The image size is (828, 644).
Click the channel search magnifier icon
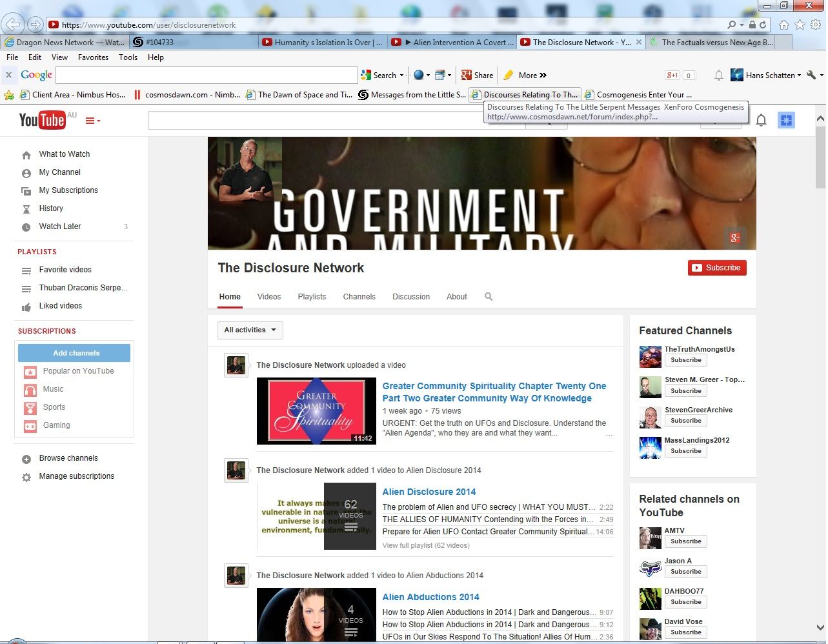(489, 297)
